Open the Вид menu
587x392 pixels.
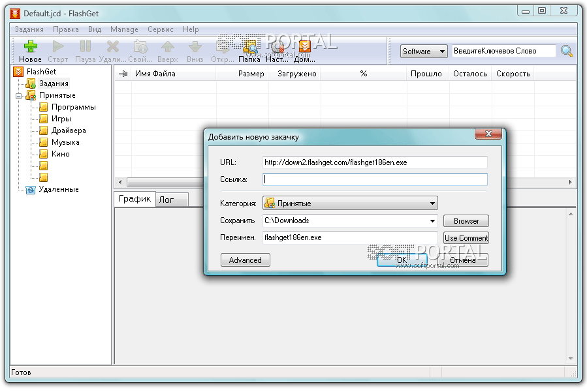click(95, 29)
